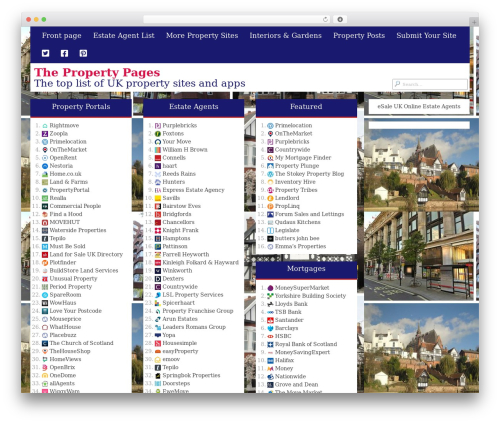Open Express Estate Agency link
Screen dimensions: 500x423
(x=193, y=190)
